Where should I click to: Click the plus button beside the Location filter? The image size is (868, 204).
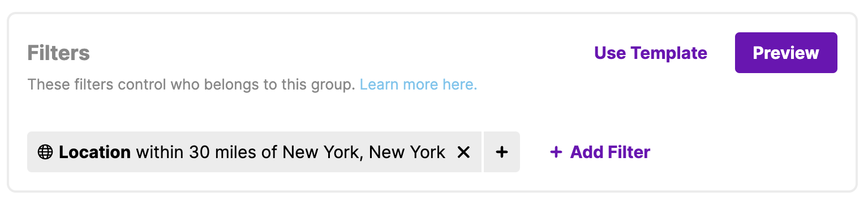coord(502,152)
